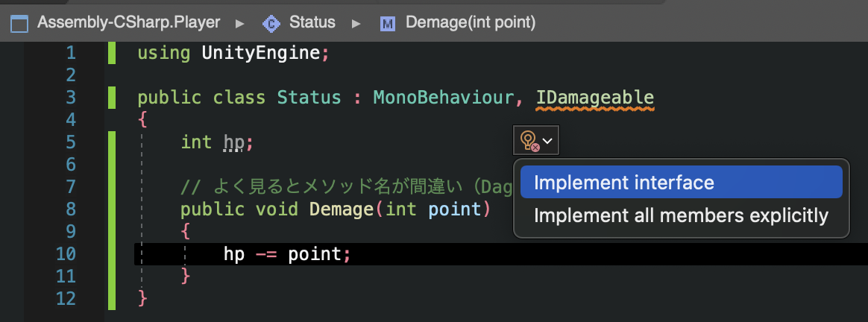This screenshot has width=868, height=322.
Task: Click the 'using' keyword on line 1
Action: (164, 54)
